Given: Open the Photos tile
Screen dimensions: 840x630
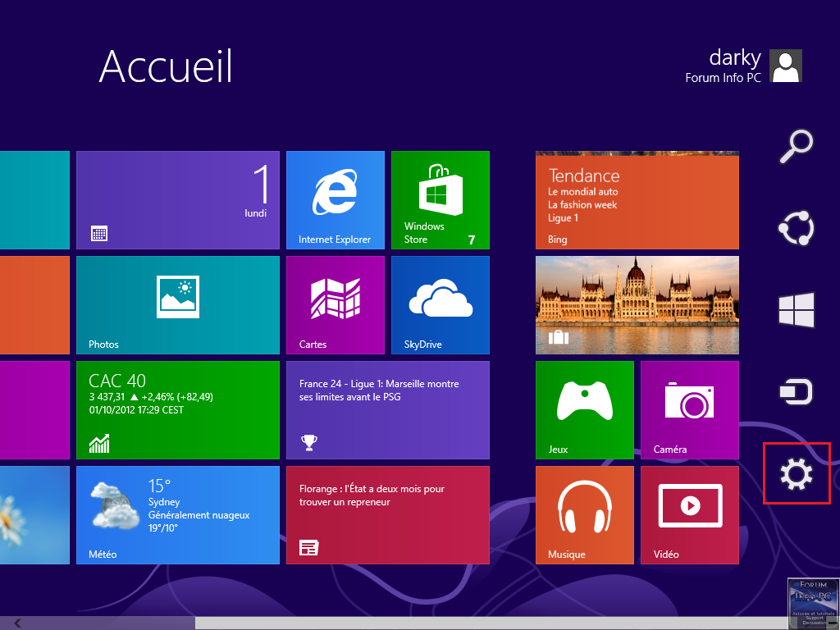Looking at the screenshot, I should [x=178, y=305].
